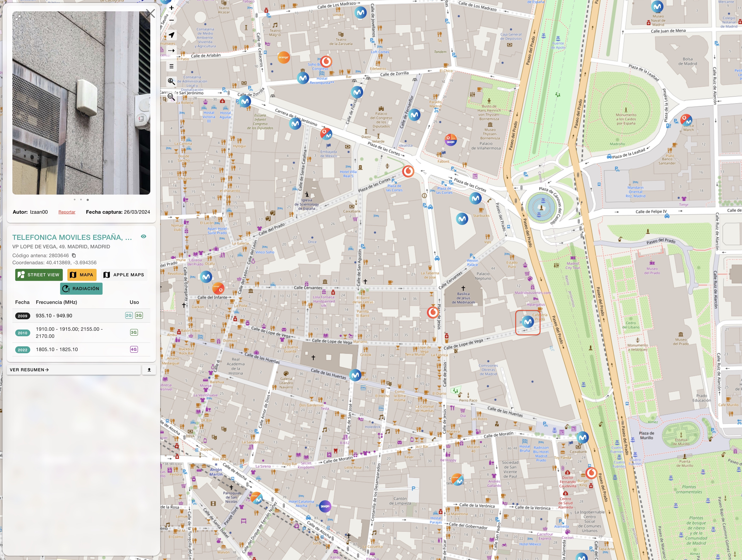
Task: Open Ver Resumen summary
Action: point(73,370)
